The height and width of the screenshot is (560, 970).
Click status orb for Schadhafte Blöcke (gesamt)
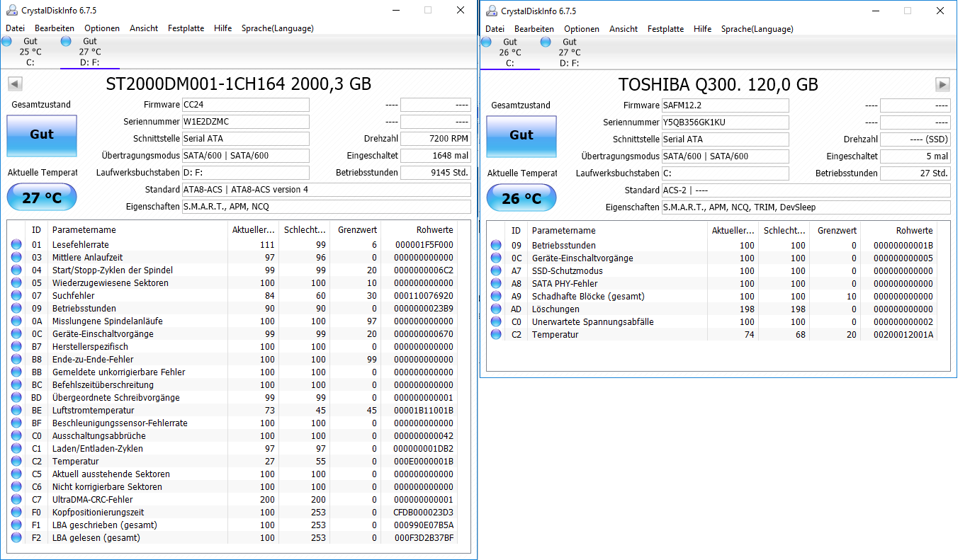[x=496, y=297]
